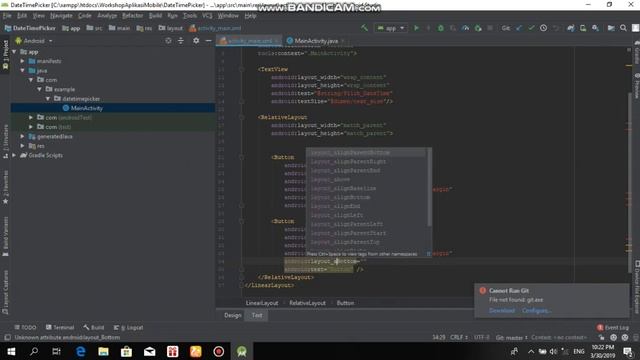
Task: Choose layout_alignParentBottom from autocomplete
Action: coord(367,153)
